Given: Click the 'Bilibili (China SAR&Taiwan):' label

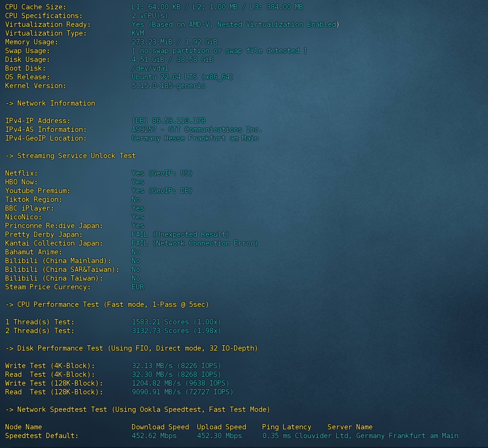Looking at the screenshot, I should tap(62, 269).
